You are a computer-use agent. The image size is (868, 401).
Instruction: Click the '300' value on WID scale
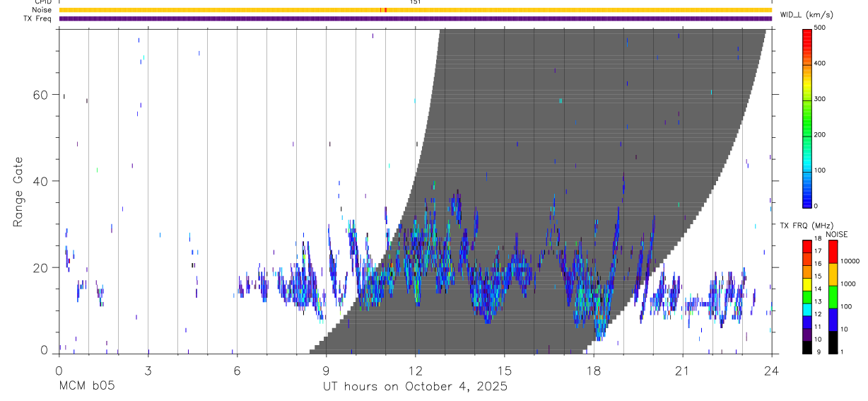[820, 99]
